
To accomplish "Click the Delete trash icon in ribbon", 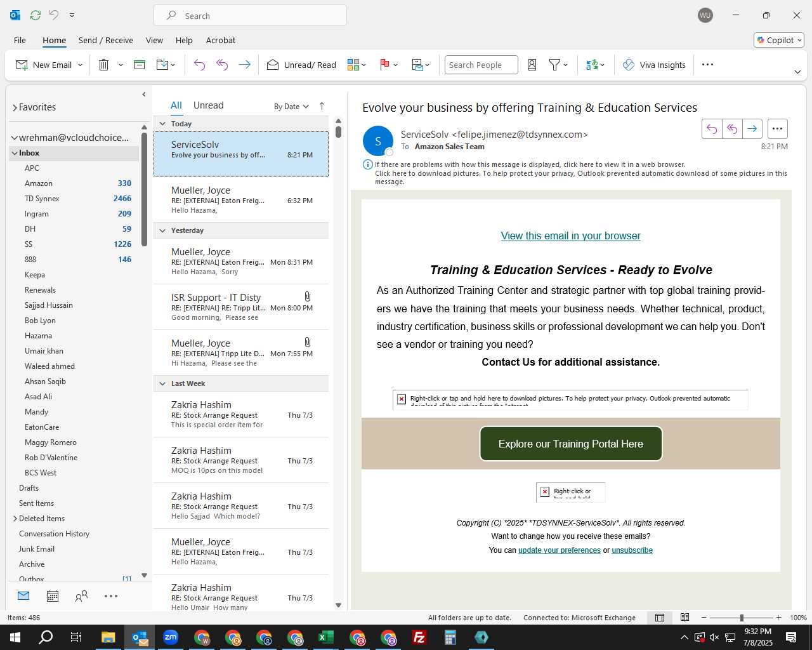I will coord(104,65).
